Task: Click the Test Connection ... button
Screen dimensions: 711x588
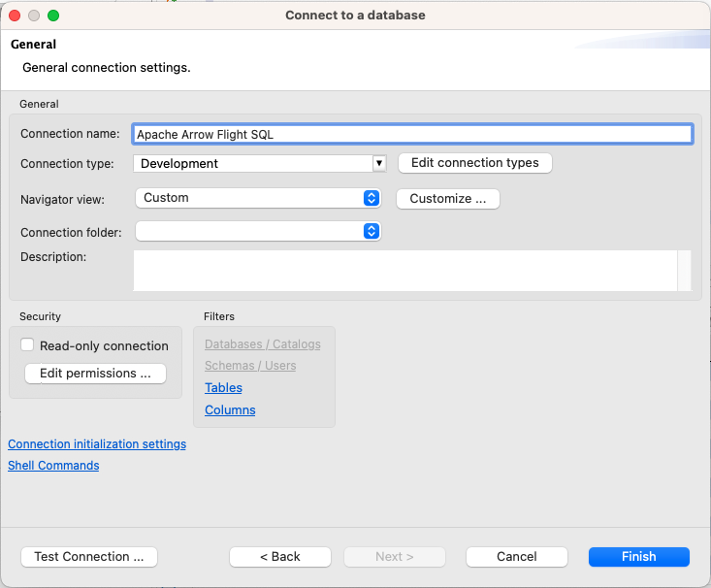Action: [x=89, y=557]
